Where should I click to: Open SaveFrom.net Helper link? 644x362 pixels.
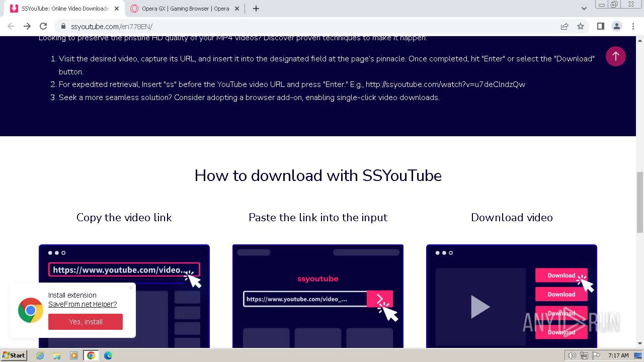[x=83, y=304]
